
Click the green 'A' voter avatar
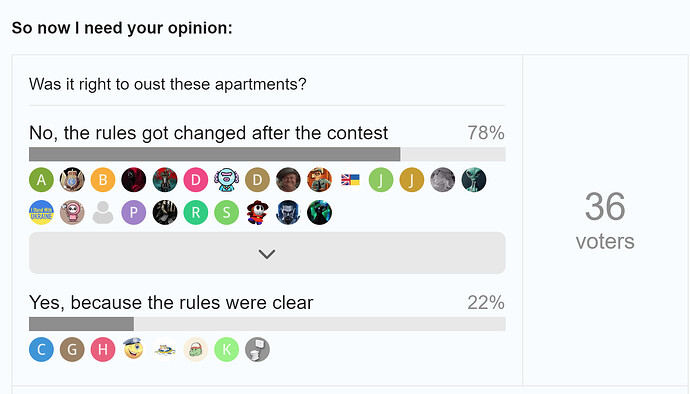coord(41,180)
